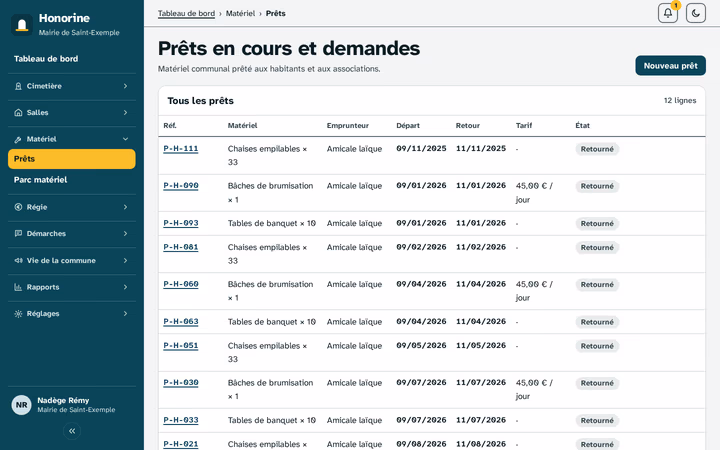The image size is (720, 450).
Task: Click Amicale laïque in P-H-051 row
Action: tap(354, 346)
